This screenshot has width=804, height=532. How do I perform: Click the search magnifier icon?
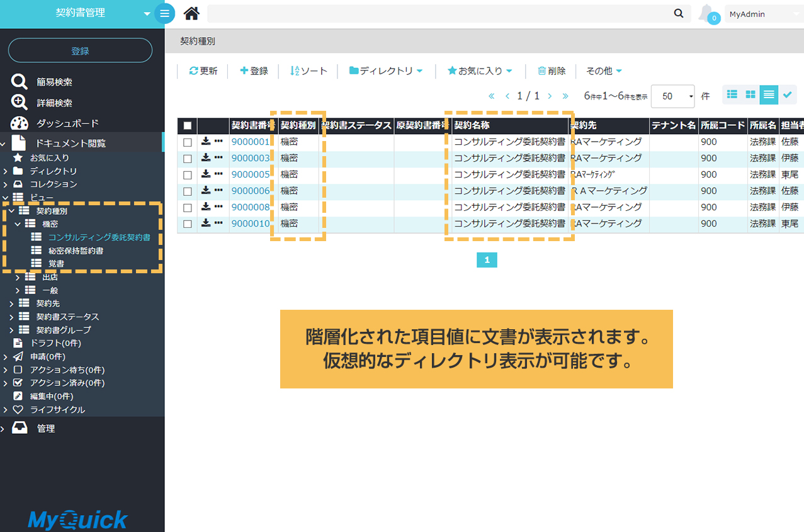678,14
